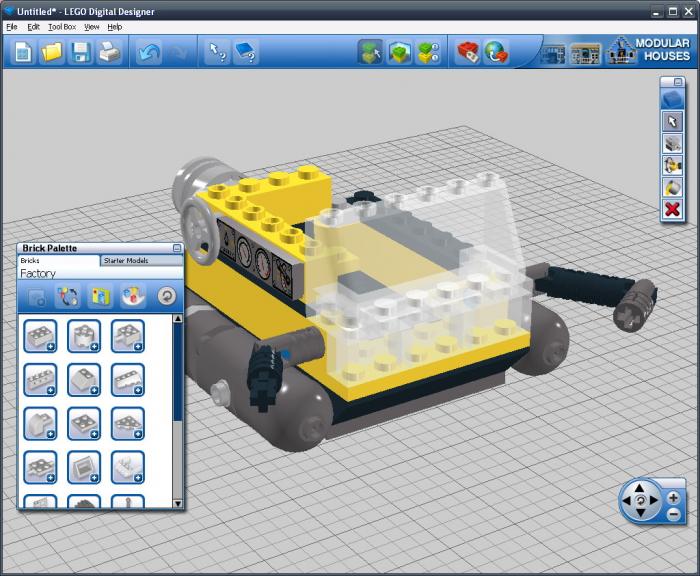The height and width of the screenshot is (576, 700).
Task: Rotate camera right with right arrow
Action: (x=654, y=500)
